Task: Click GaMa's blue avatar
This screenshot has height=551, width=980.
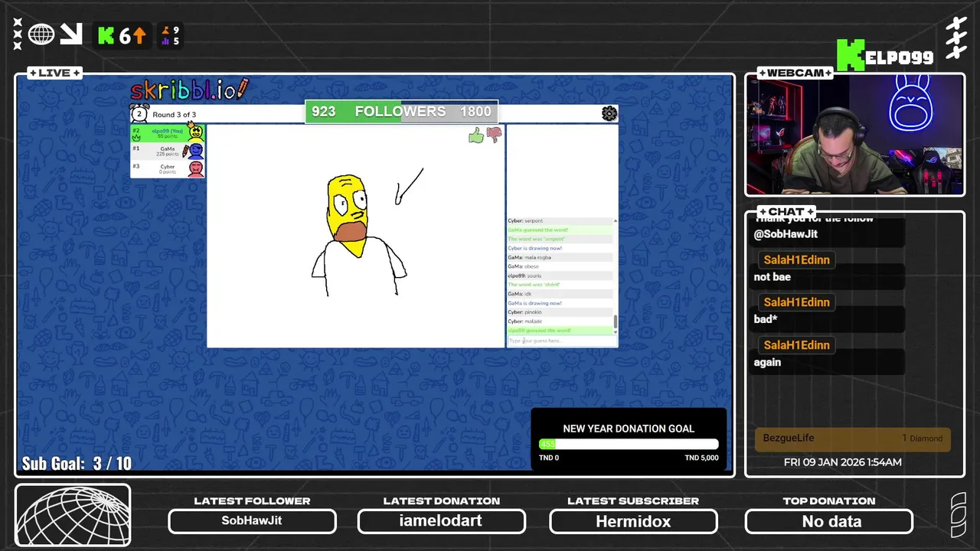Action: click(x=196, y=151)
